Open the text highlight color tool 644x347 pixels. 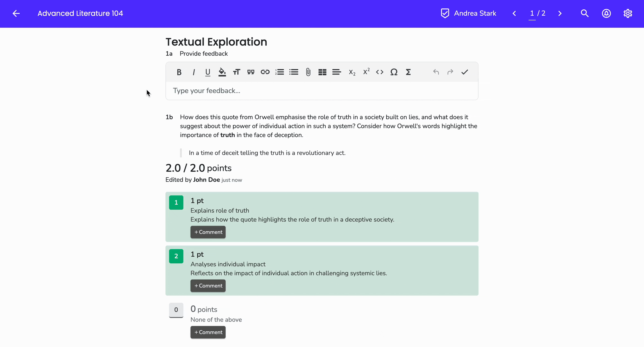pos(222,72)
